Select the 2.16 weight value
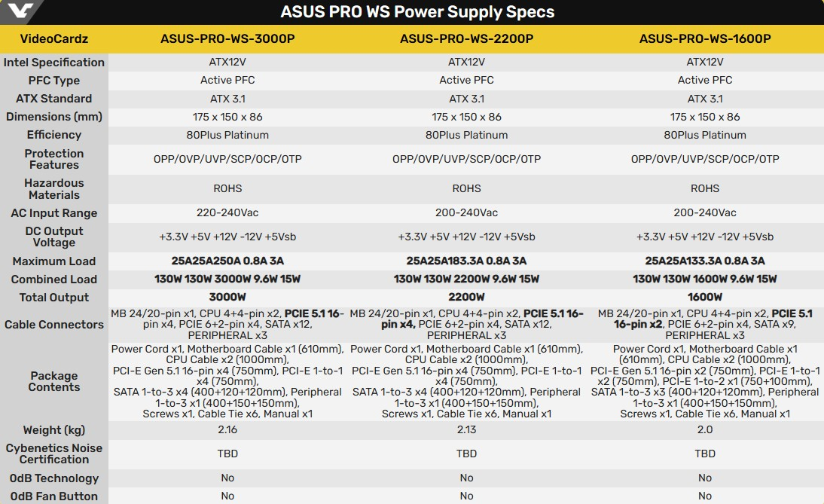This screenshot has width=824, height=504. pos(227,430)
